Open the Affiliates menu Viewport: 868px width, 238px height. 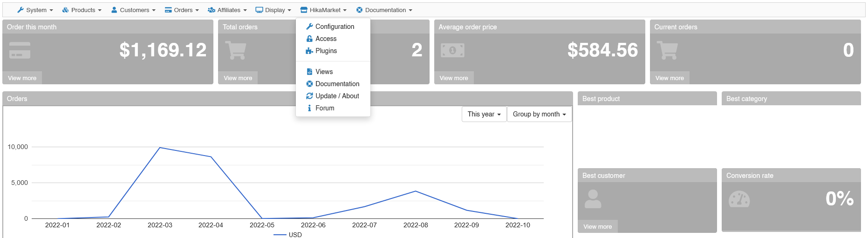[x=227, y=10]
